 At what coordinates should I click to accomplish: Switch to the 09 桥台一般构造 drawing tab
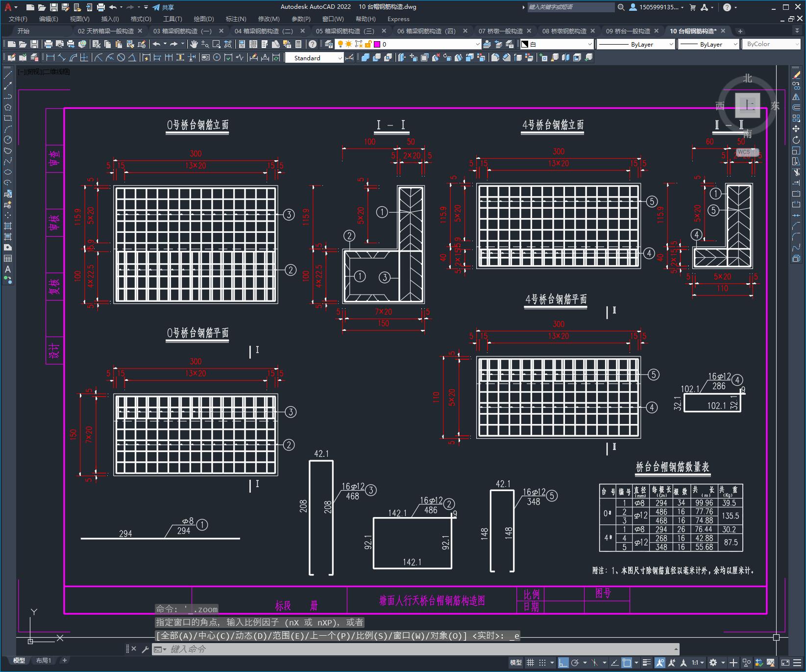pyautogui.click(x=628, y=31)
